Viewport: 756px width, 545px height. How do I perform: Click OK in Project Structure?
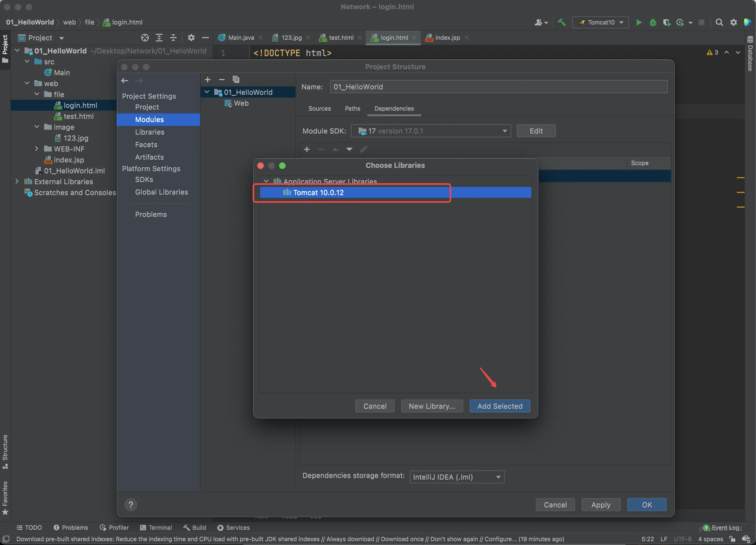pyautogui.click(x=647, y=505)
